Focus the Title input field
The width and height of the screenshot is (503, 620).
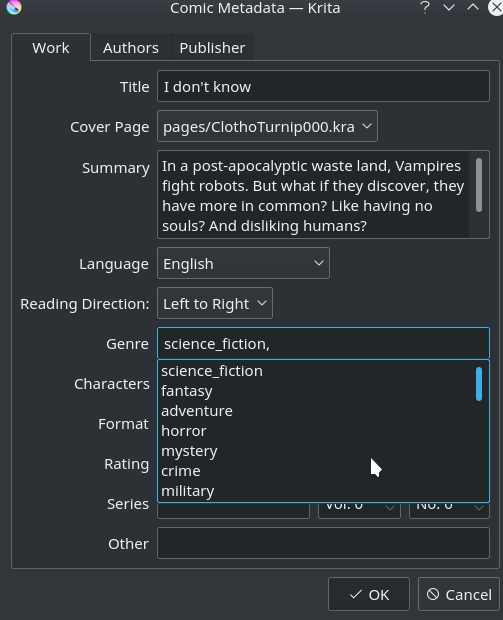(x=323, y=86)
